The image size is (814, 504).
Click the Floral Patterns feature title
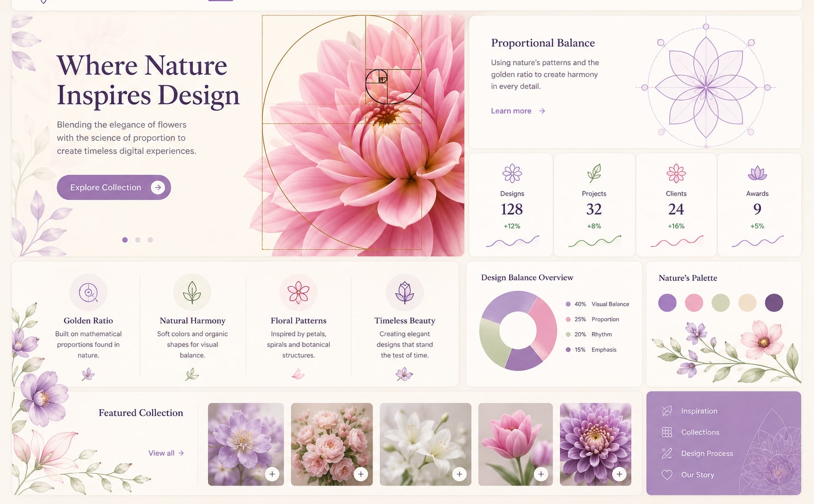point(298,321)
